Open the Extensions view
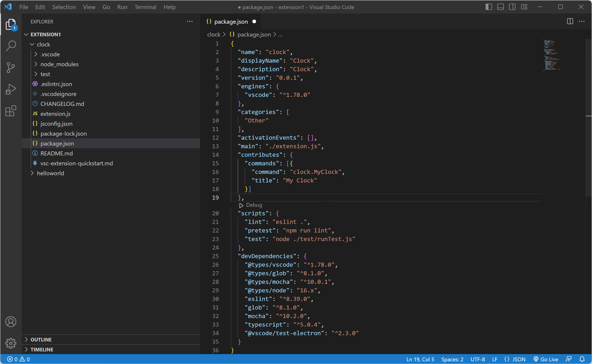The image size is (592, 364). click(11, 111)
